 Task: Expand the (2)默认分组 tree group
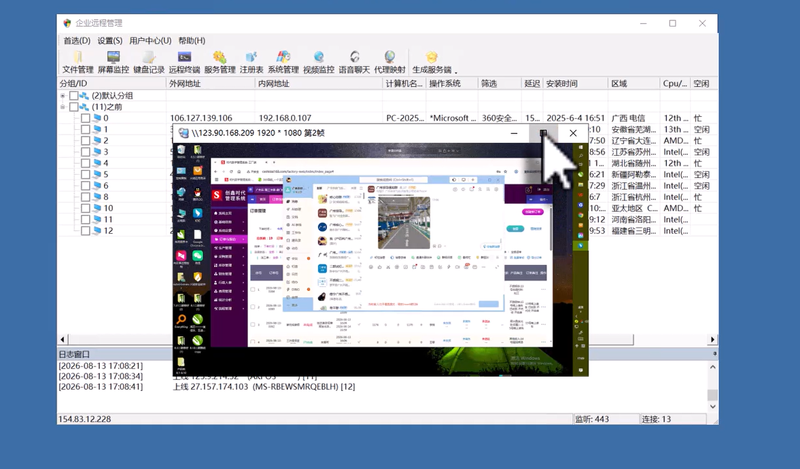coord(63,95)
